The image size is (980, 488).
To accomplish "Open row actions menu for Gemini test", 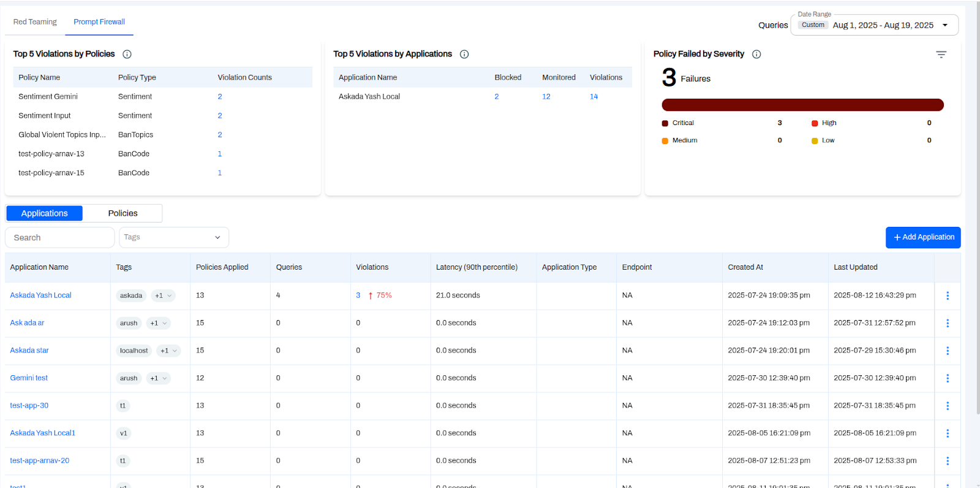I will (947, 378).
